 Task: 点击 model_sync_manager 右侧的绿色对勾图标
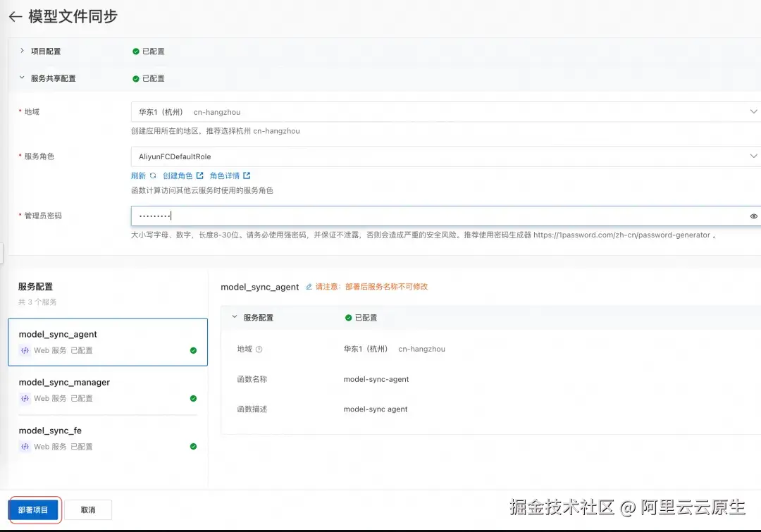pyautogui.click(x=193, y=398)
